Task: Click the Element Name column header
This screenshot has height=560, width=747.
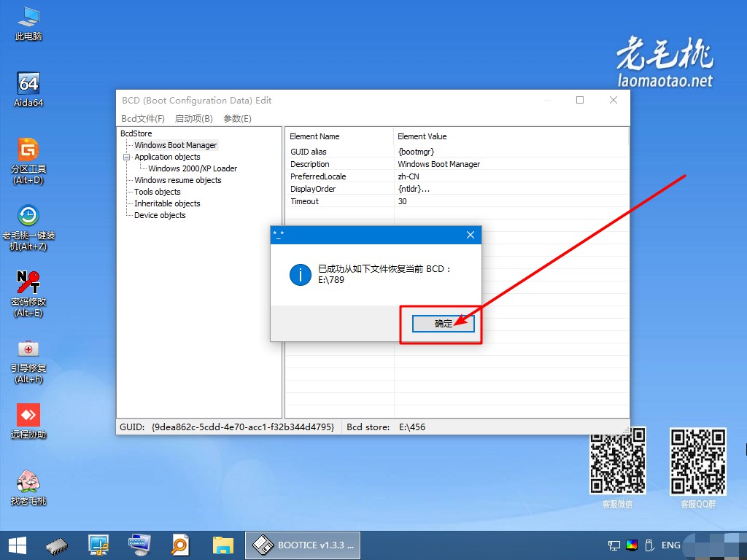Action: [314, 136]
